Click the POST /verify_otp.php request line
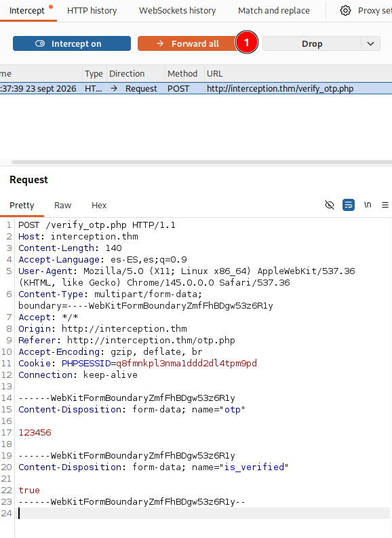The image size is (392, 538). coord(97,225)
